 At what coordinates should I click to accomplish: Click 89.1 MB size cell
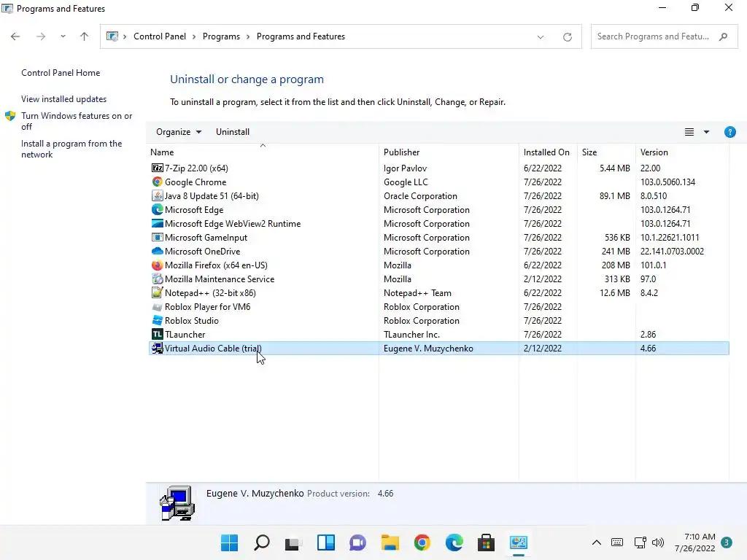614,195
